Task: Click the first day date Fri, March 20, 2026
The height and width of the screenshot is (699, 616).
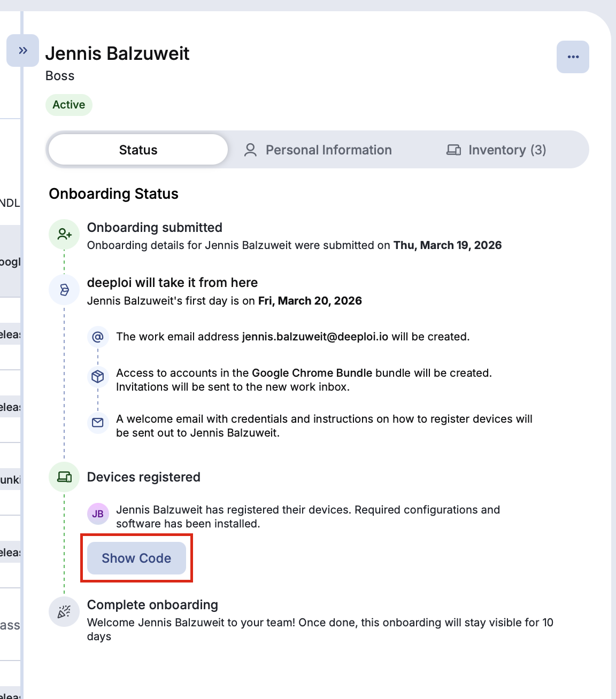Action: tap(310, 301)
